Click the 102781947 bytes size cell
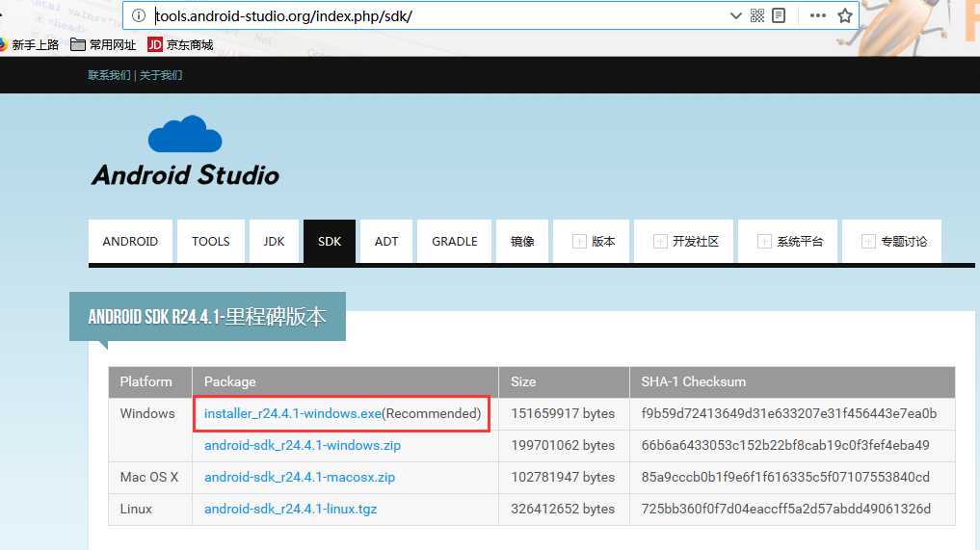 pos(563,478)
